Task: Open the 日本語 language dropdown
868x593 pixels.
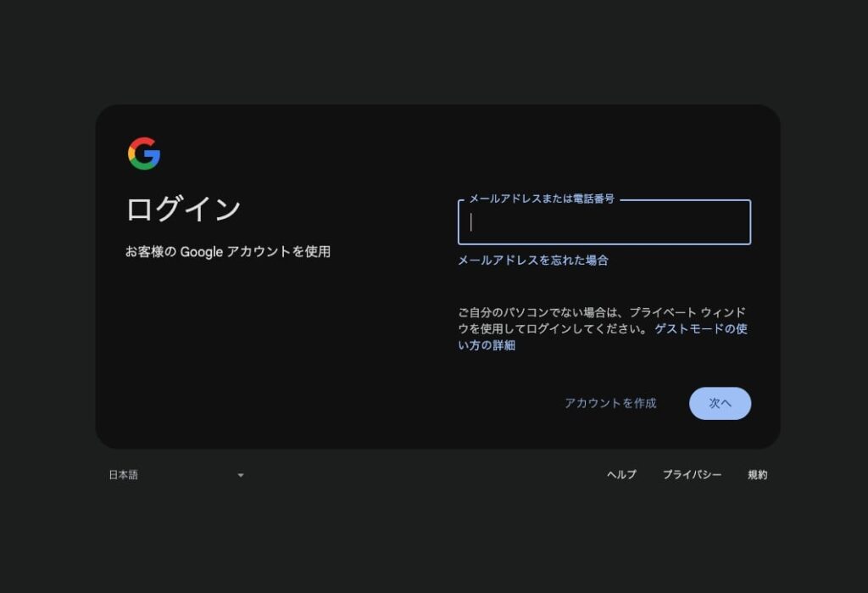Action: (176, 475)
